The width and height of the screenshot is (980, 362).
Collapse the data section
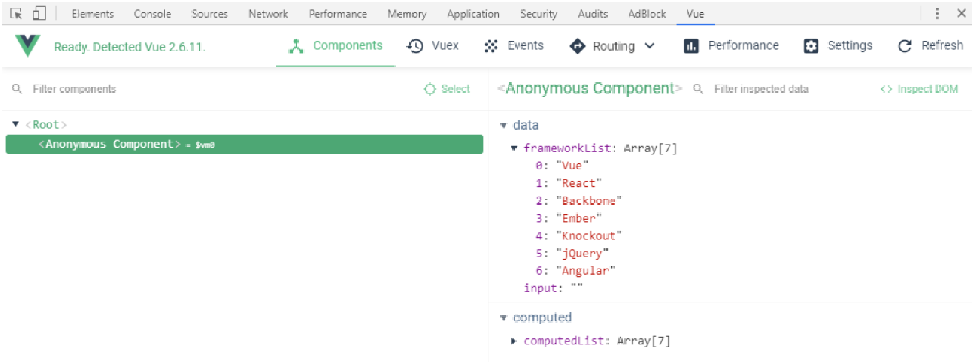[x=503, y=125]
